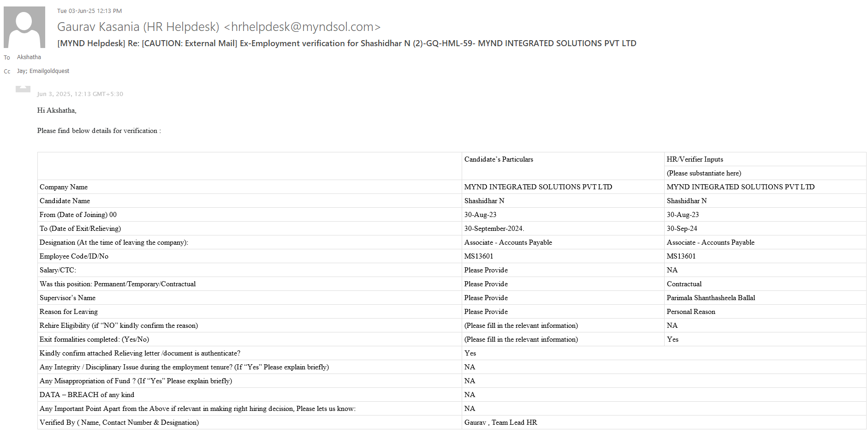Click sender name Gaurav Kasania (HR Helpdesk)
This screenshot has height=434, width=868.
138,27
